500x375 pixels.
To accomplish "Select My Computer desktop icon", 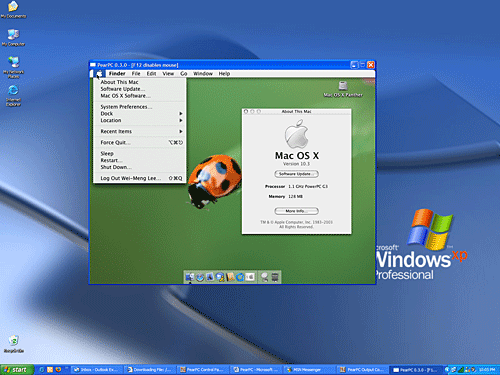I will 13,37.
